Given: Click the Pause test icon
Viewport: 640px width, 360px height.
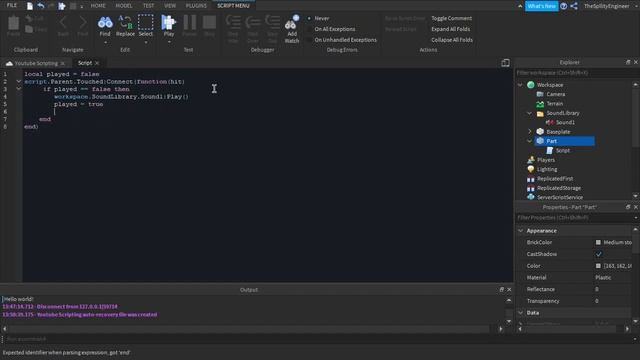Looking at the screenshot, I should click(189, 22).
